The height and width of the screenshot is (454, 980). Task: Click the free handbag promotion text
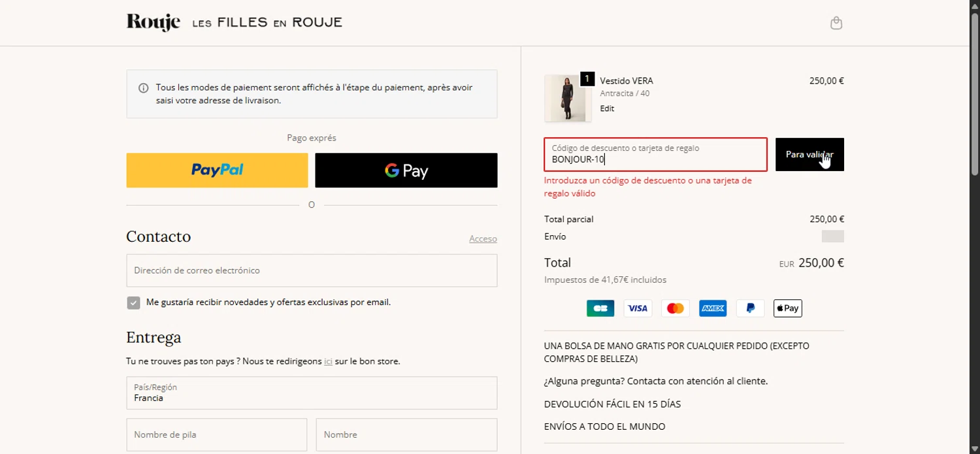coord(676,352)
